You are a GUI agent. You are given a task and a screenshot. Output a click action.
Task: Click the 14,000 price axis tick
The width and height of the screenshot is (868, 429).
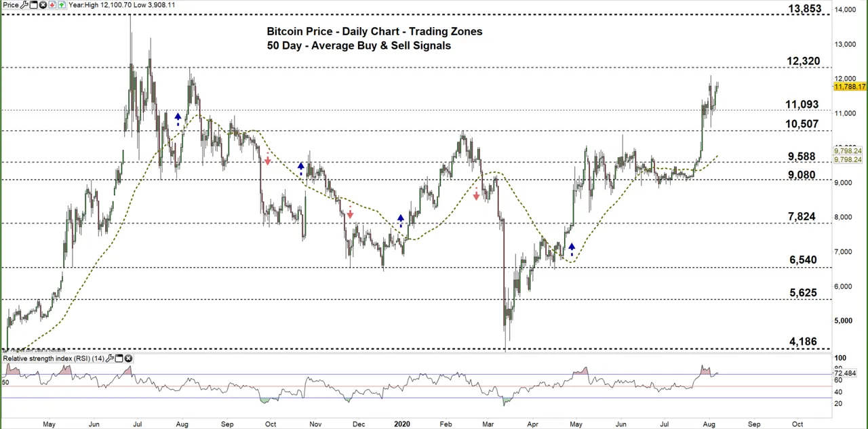845,9
